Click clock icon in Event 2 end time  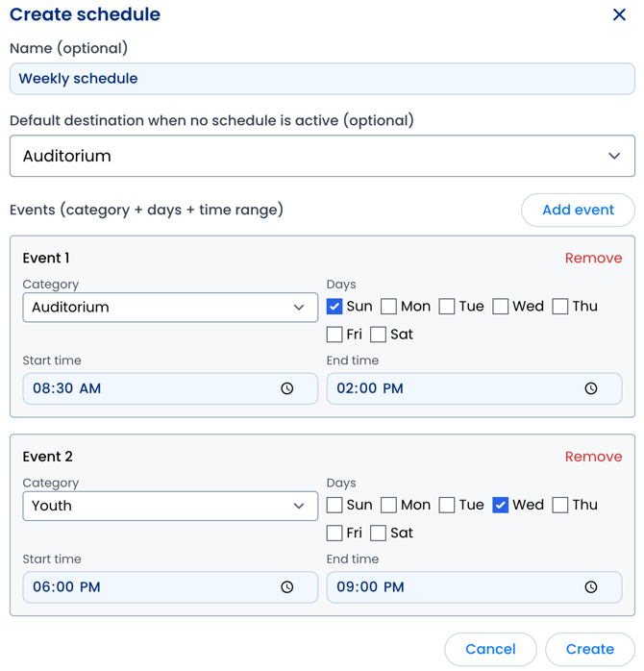coord(591,587)
